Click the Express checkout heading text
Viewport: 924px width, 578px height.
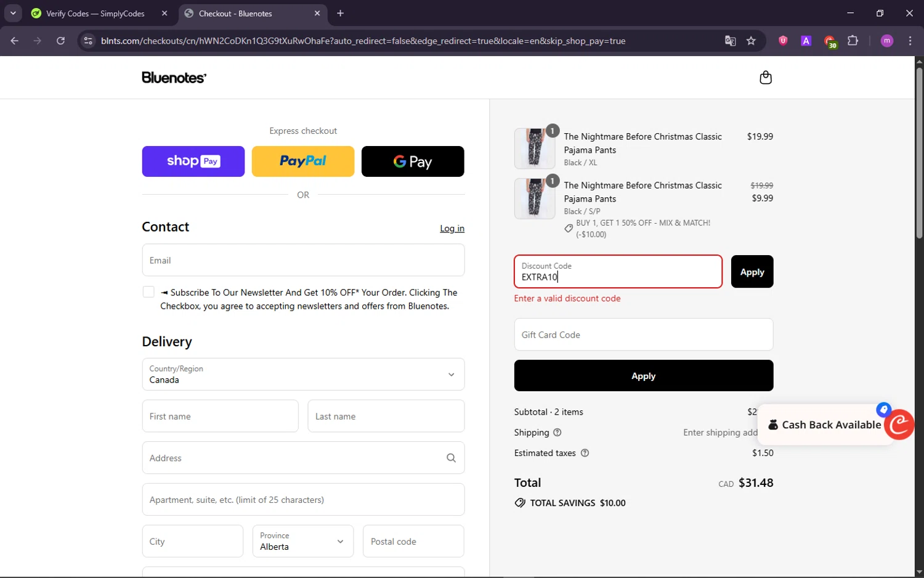[x=303, y=131]
